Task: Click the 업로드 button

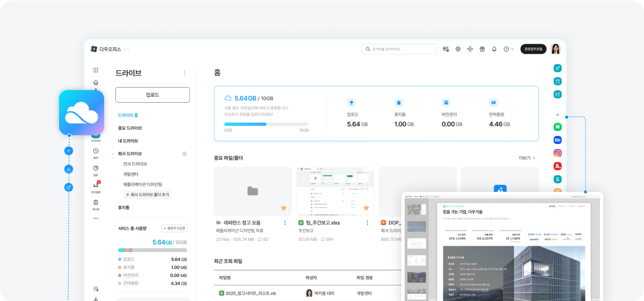Action: tap(152, 95)
